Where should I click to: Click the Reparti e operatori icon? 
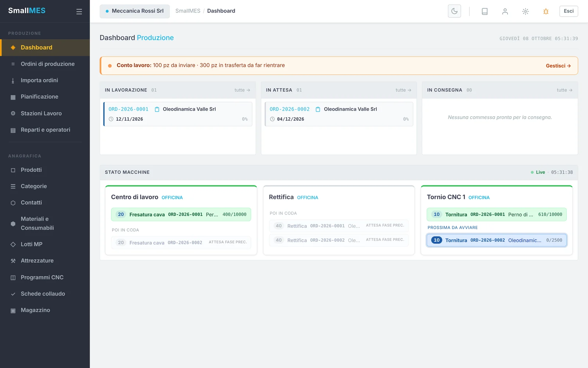13,130
